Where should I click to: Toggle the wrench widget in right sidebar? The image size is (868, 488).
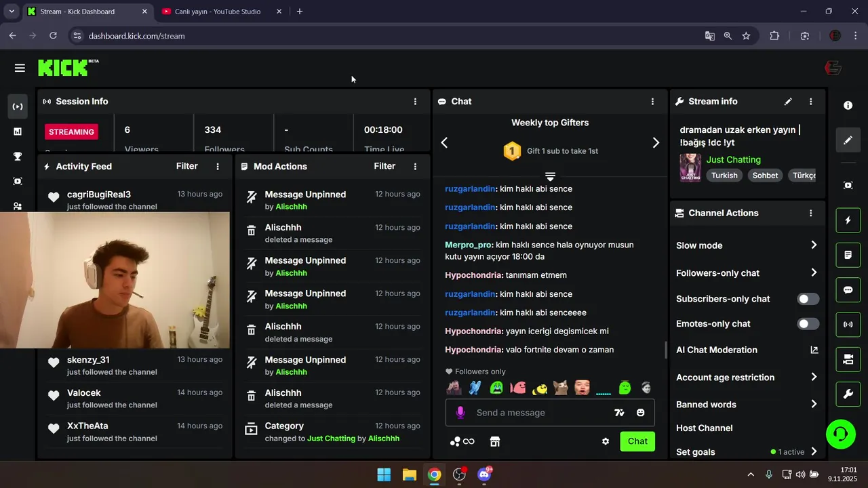(x=848, y=394)
